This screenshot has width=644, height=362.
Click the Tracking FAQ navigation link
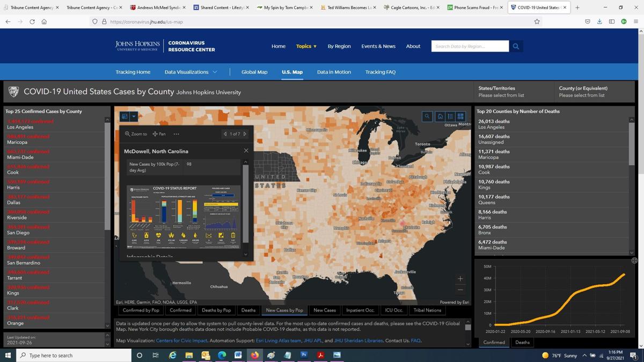coord(380,72)
